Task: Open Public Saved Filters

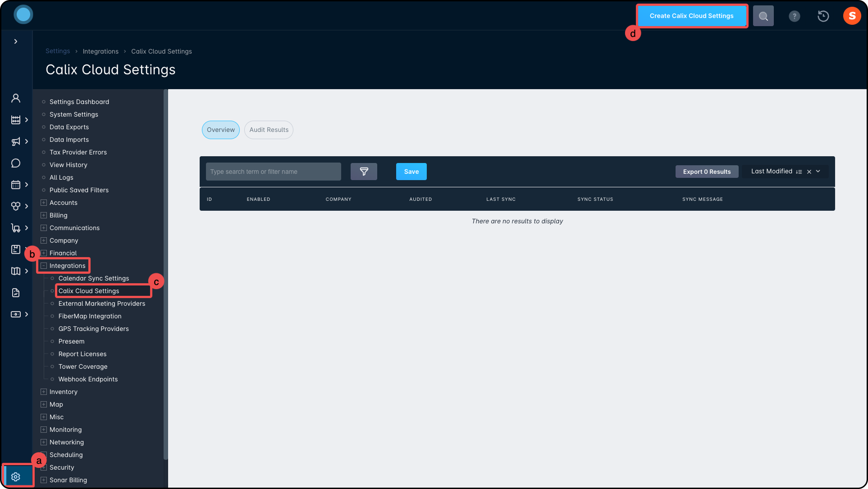Action: 79,190
